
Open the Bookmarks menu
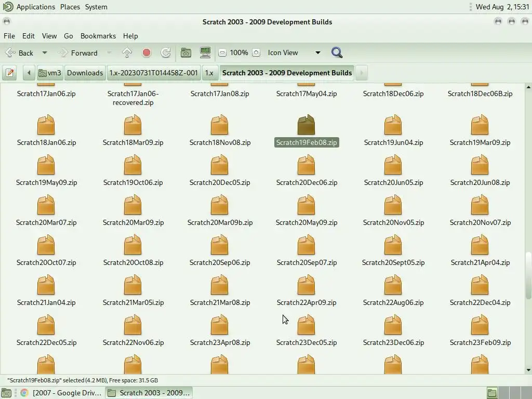click(x=98, y=36)
